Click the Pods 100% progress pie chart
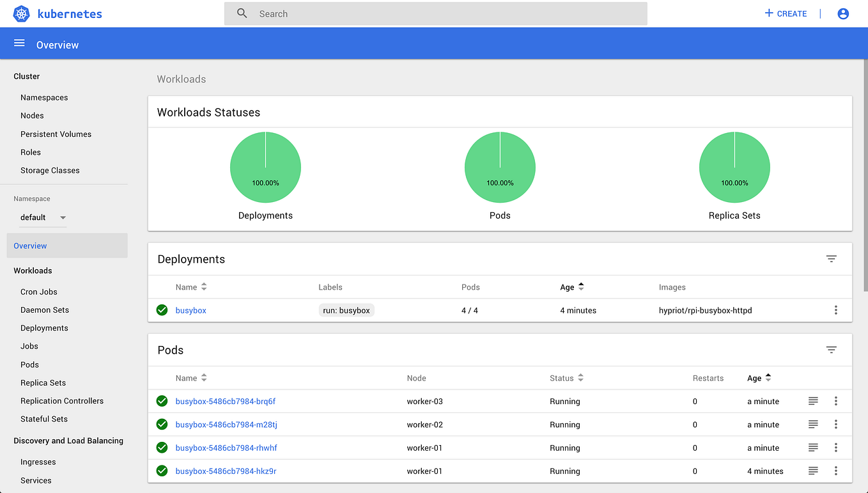Viewport: 868px width, 493px height. [500, 167]
